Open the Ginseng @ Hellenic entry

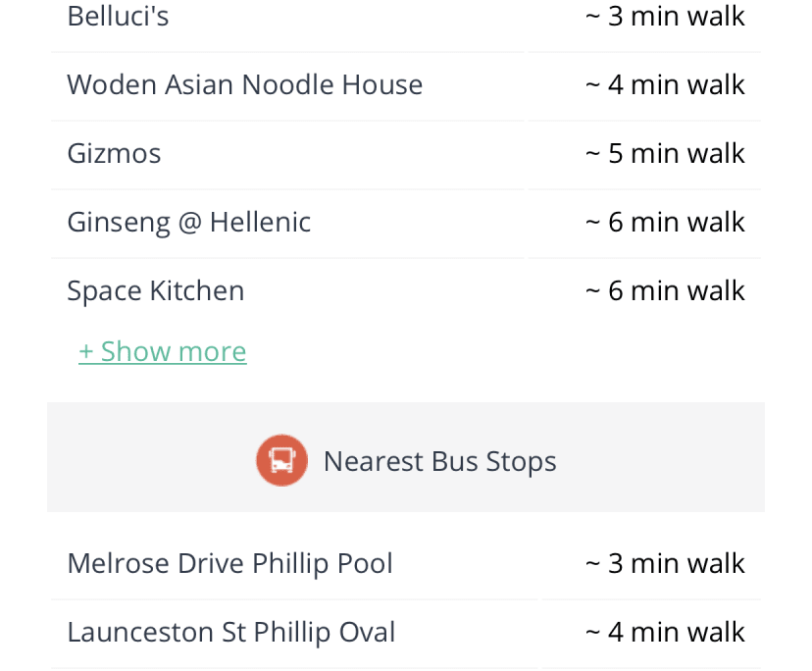(x=188, y=222)
